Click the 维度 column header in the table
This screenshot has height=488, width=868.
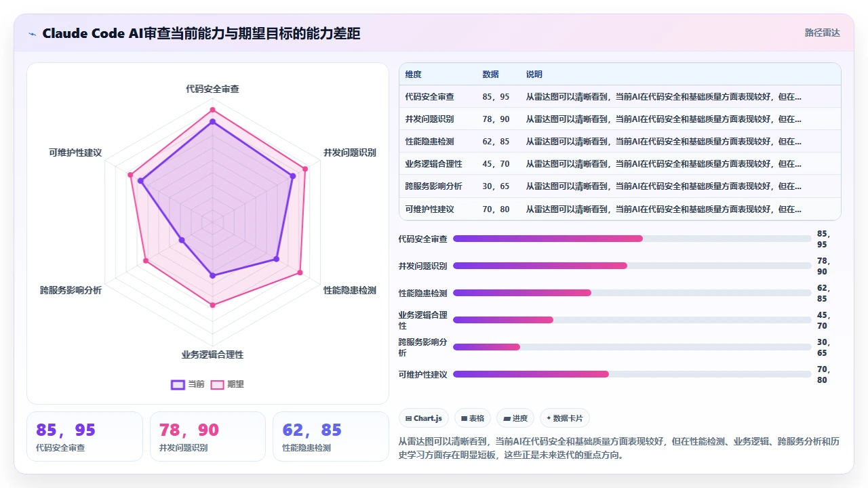(414, 75)
